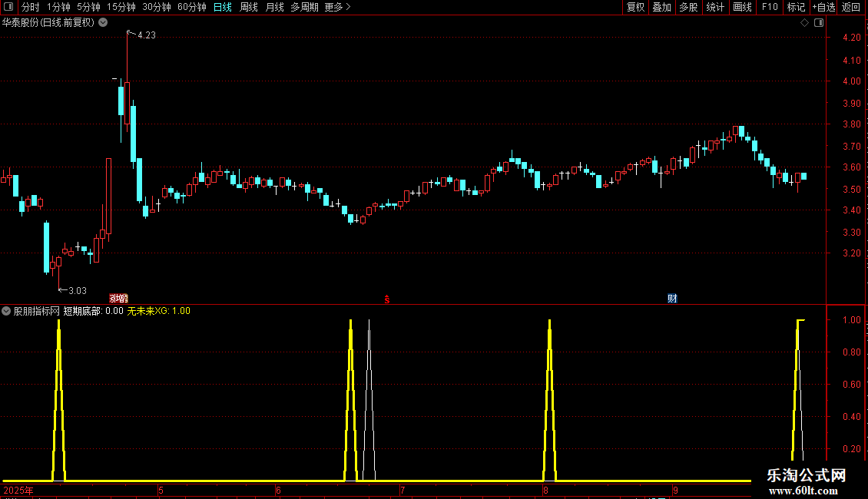Screen dimensions: 868x499
Task: Add stock via +自选 button
Action: [x=823, y=7]
